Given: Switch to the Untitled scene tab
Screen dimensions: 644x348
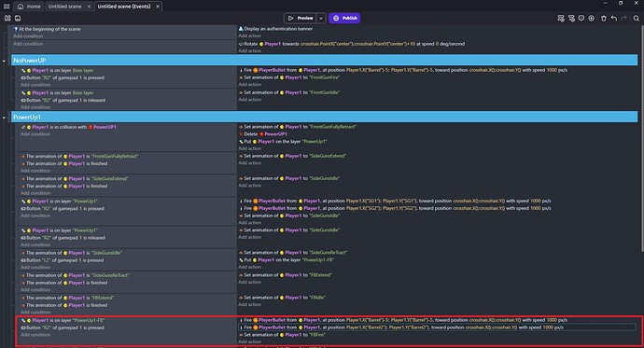Looking at the screenshot, I should (65, 7).
